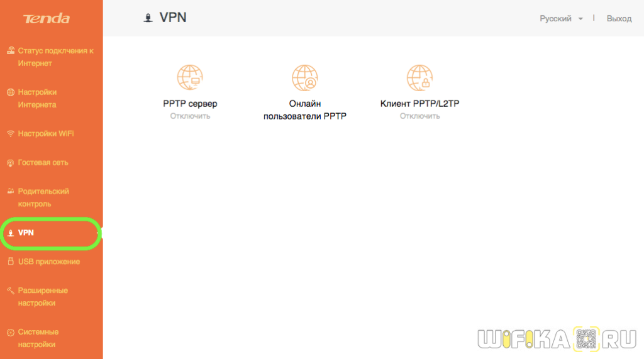644x359 pixels.
Task: Click the System settings gear icon
Action: tap(10, 332)
